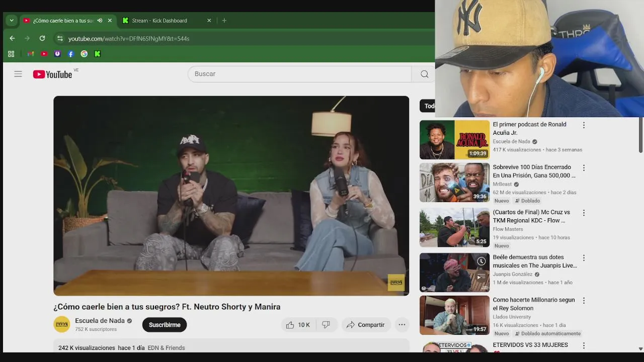Image resolution: width=644 pixels, height=362 pixels.
Task: Open the Kick bookmark in bookmarks bar
Action: point(98,54)
